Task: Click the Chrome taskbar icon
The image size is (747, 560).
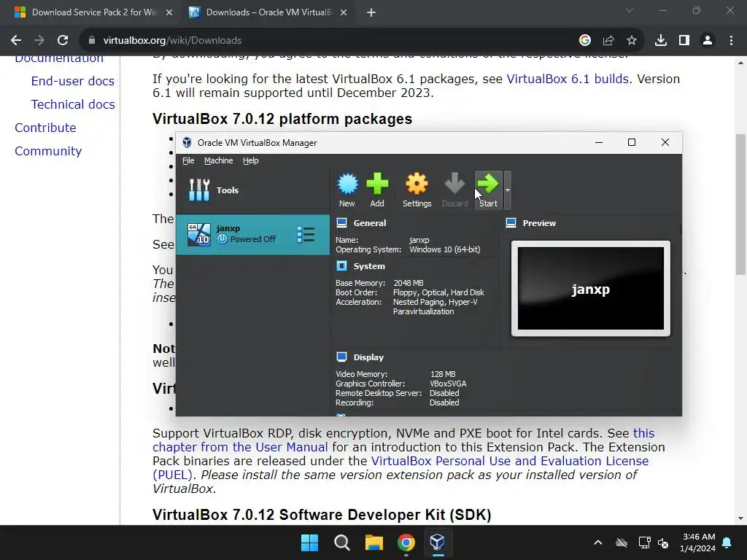Action: (x=406, y=542)
